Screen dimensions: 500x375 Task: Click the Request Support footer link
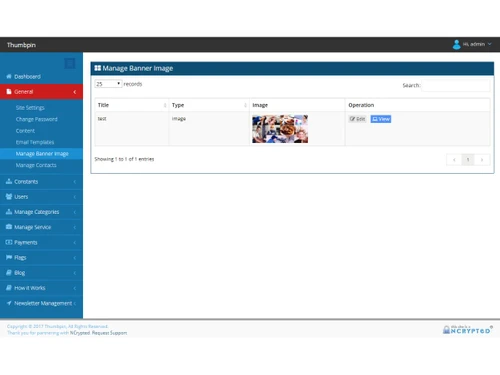pyautogui.click(x=109, y=333)
